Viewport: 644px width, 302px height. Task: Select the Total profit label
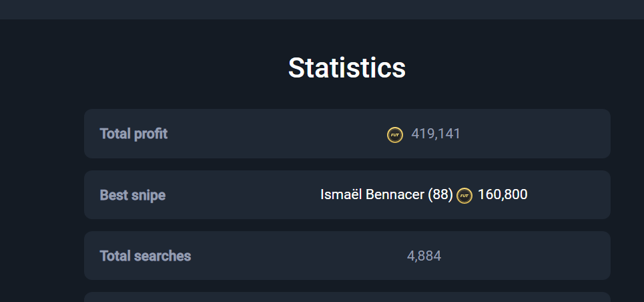[133, 134]
